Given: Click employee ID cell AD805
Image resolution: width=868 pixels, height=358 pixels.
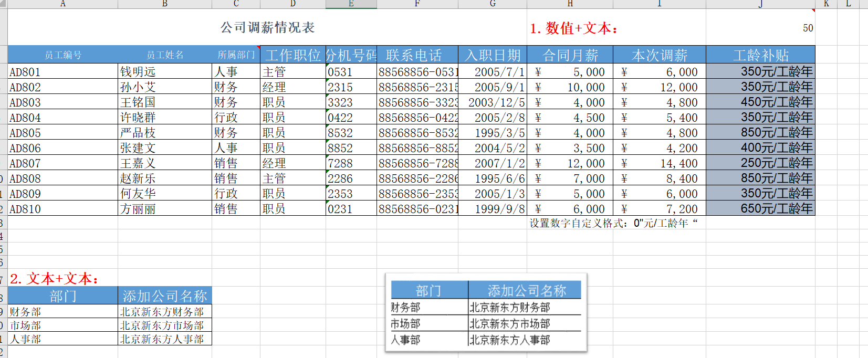Looking at the screenshot, I should [x=62, y=133].
